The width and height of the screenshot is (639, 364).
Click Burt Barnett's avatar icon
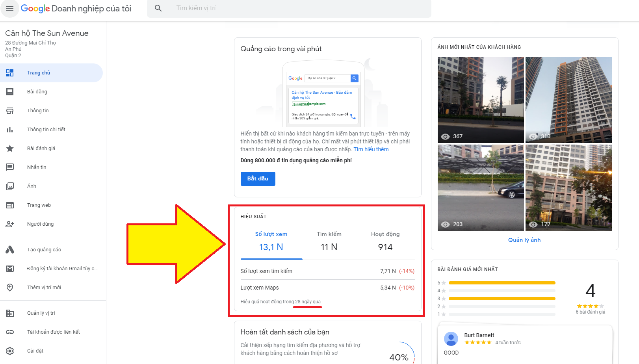pos(451,339)
